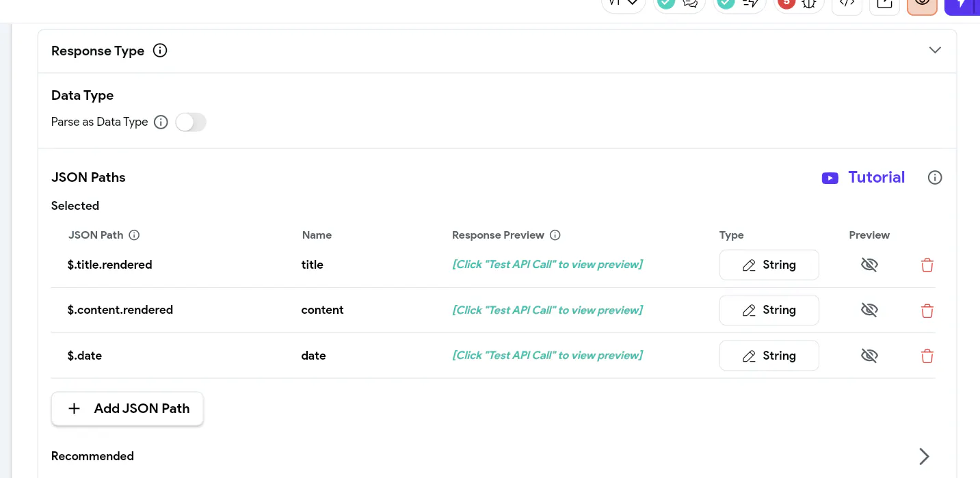Click the title row response preview placeholder
The width and height of the screenshot is (980, 478).
point(547,265)
